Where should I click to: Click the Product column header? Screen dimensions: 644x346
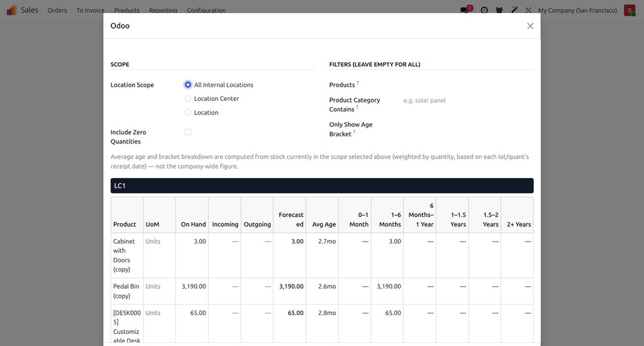(127, 215)
